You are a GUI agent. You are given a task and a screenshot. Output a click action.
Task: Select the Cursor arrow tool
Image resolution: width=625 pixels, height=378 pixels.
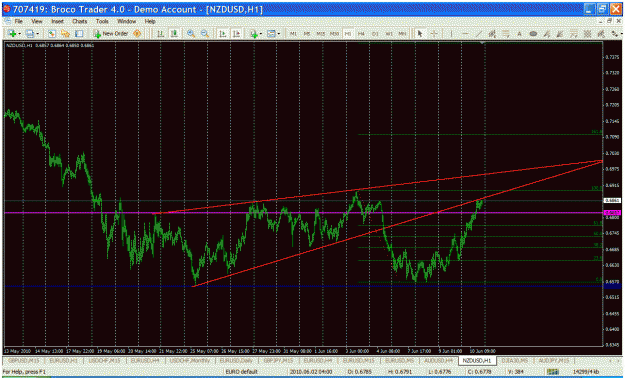[419, 34]
